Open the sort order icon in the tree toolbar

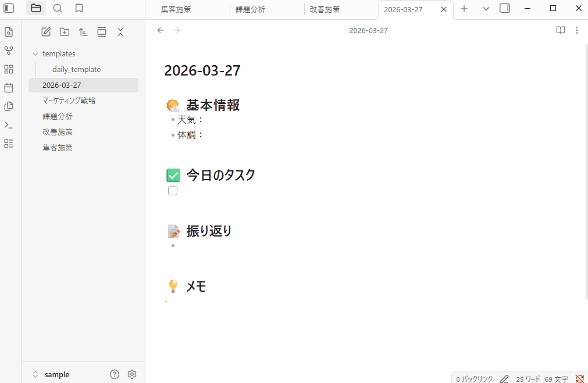[x=83, y=32]
